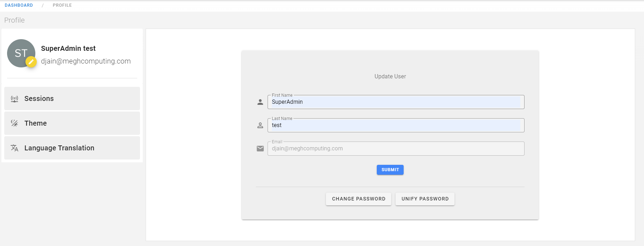Viewport: 644px width, 246px height.
Task: Open the Sessions menu item
Action: point(72,98)
